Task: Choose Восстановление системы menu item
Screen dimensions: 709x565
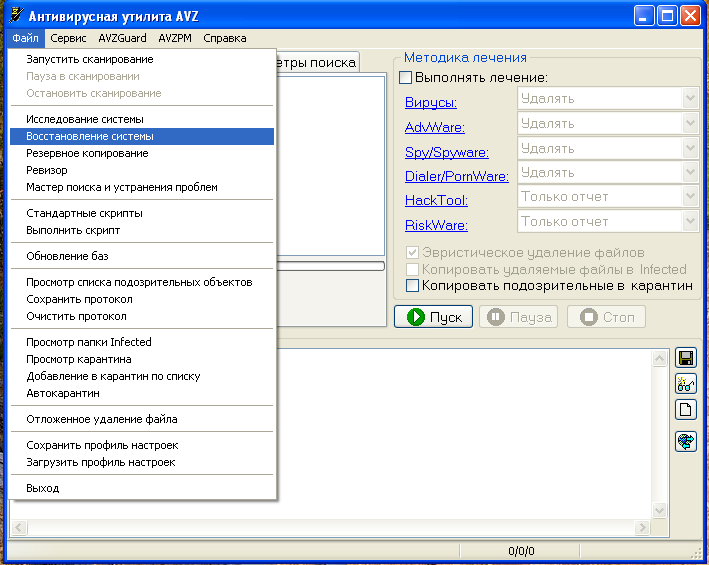Action: [142, 137]
